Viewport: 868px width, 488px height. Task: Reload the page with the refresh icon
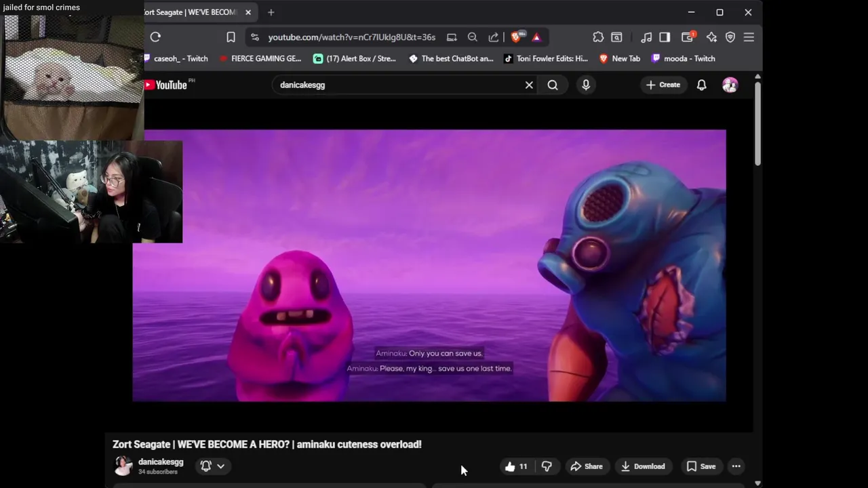tap(155, 37)
